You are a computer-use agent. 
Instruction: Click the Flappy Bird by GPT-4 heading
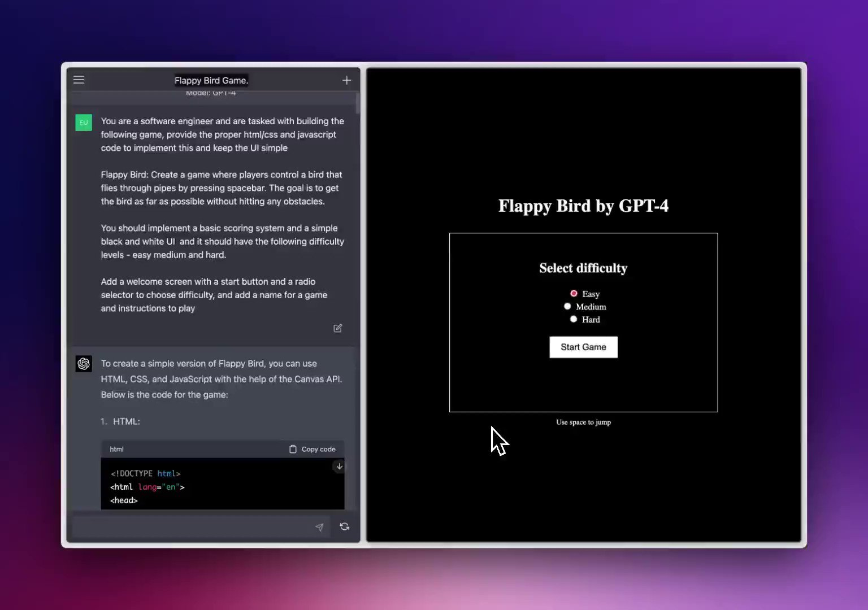[583, 206]
